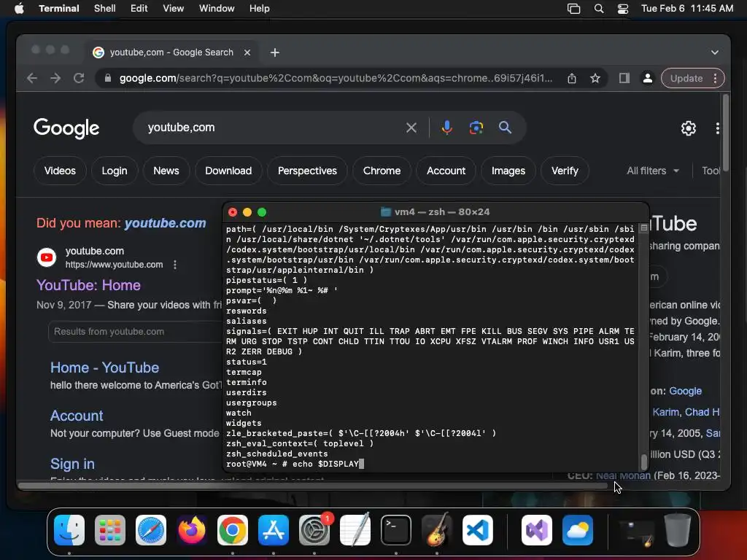
Task: Open Spotlight search in menu bar
Action: (x=599, y=9)
